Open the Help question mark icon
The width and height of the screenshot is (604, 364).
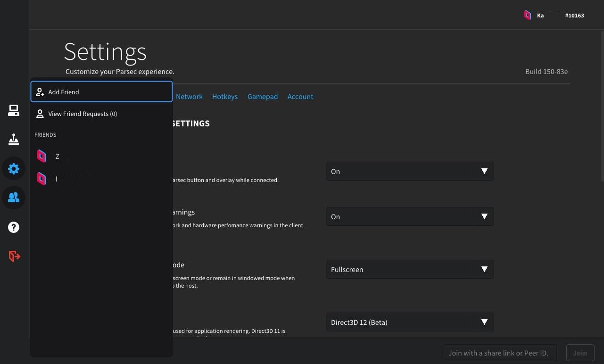coord(14,227)
